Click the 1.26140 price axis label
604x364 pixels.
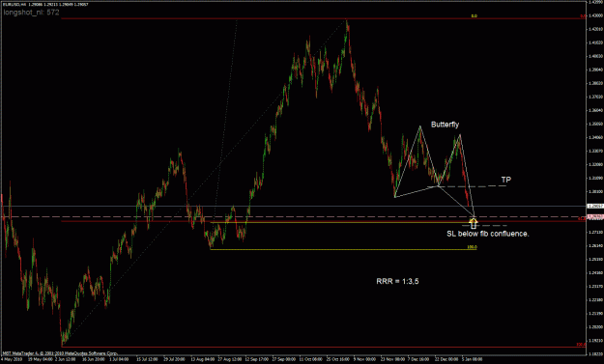pos(595,245)
